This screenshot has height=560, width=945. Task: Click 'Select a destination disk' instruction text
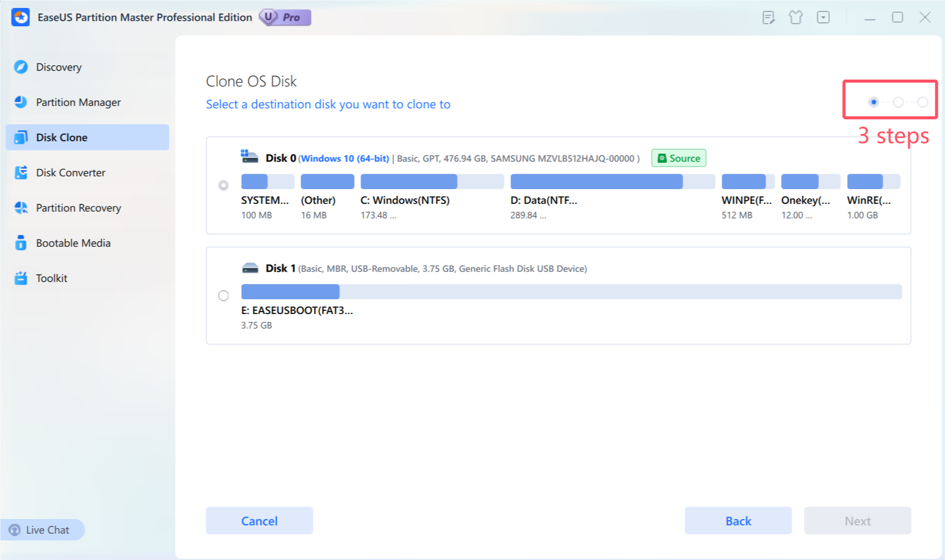(328, 105)
